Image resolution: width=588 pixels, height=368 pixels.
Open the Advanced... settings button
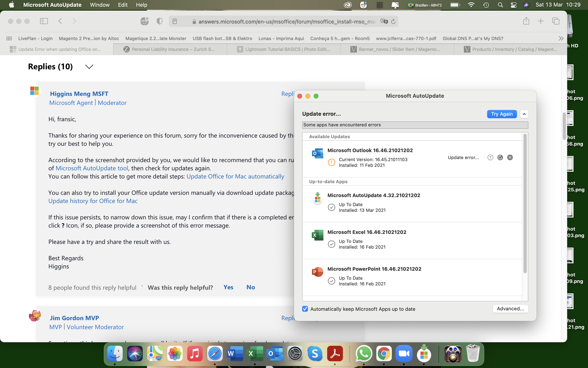click(x=510, y=309)
